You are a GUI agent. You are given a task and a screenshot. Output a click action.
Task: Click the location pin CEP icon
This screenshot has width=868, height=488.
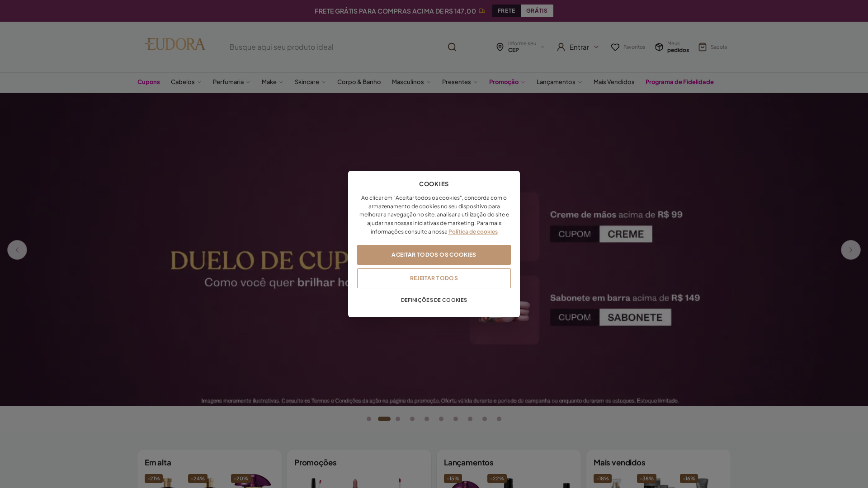tap(500, 47)
